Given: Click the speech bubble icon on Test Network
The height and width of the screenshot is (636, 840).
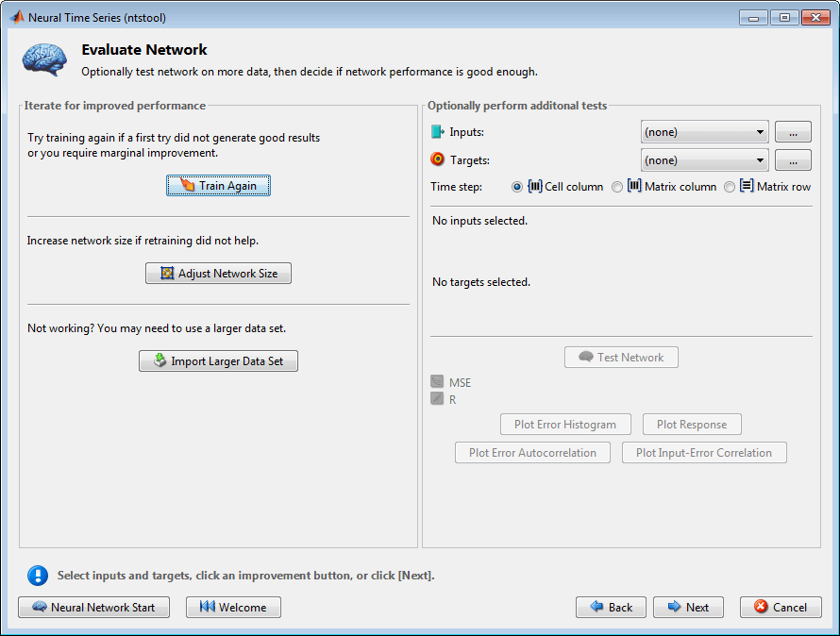Looking at the screenshot, I should click(586, 357).
